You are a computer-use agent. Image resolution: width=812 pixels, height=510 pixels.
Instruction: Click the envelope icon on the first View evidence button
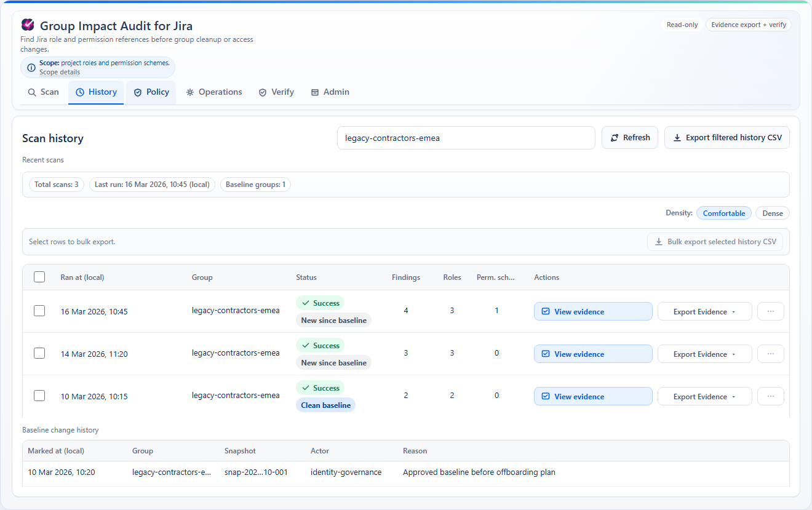click(x=545, y=311)
